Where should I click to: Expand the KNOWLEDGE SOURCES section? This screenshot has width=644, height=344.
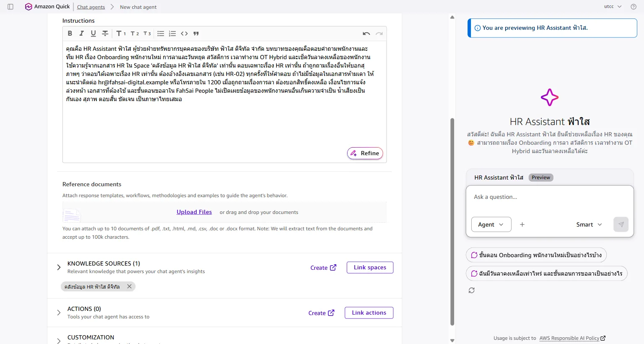click(x=59, y=267)
